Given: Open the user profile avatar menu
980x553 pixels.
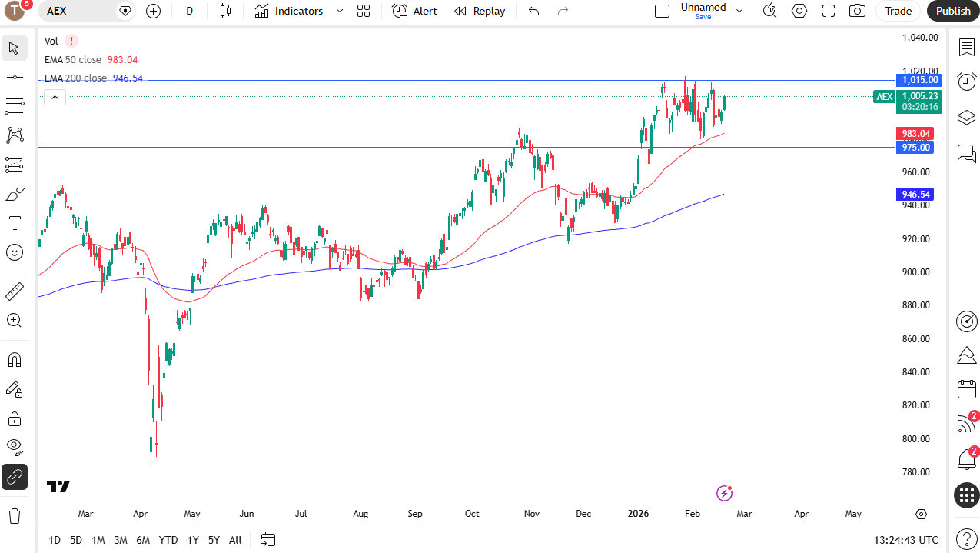Looking at the screenshot, I should point(15,11).
